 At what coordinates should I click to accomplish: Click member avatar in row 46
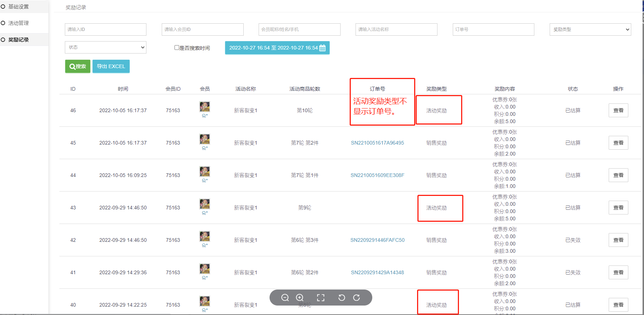205,107
